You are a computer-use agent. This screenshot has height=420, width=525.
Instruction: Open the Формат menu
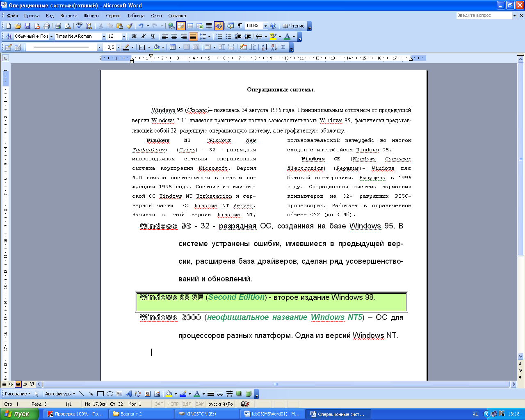pos(91,16)
